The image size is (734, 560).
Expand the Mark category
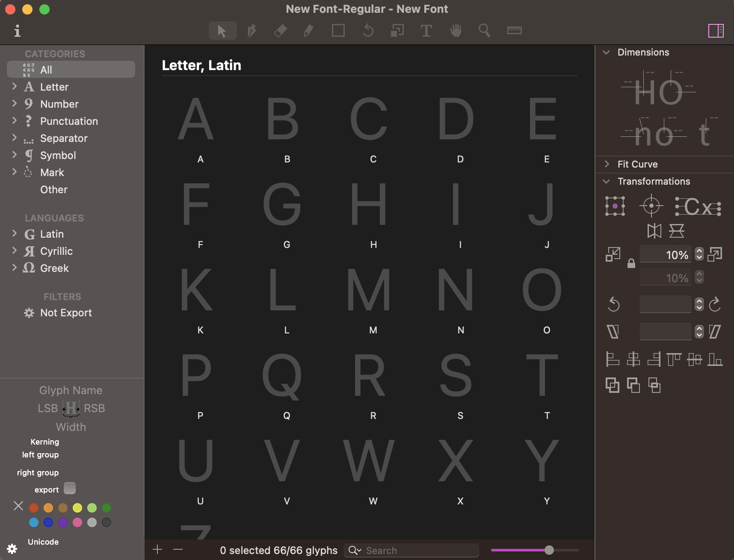click(15, 172)
